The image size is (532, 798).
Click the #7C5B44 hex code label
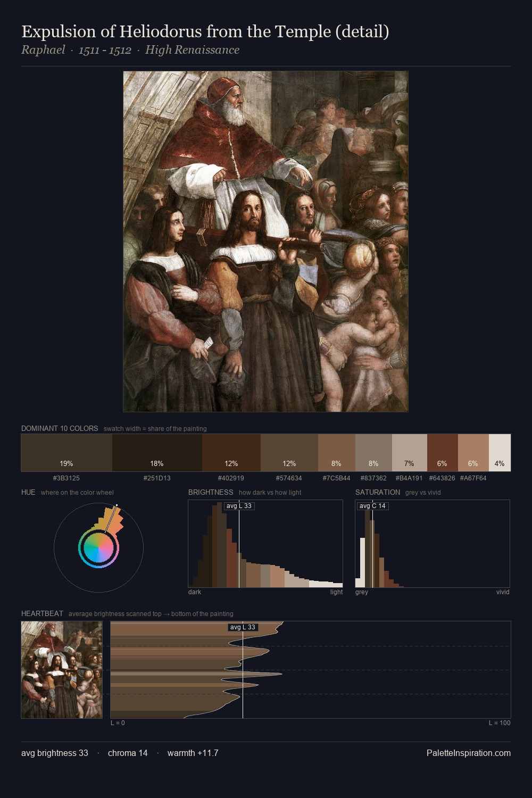click(336, 478)
